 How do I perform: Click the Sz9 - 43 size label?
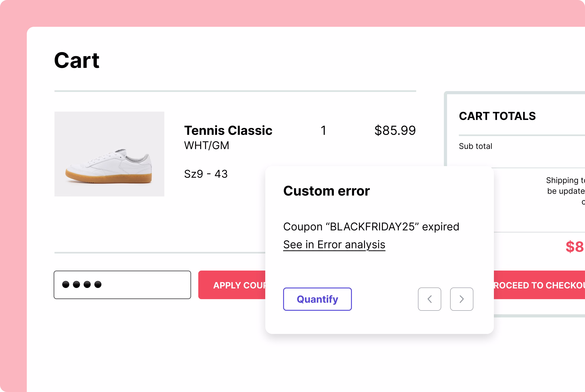pyautogui.click(x=206, y=174)
